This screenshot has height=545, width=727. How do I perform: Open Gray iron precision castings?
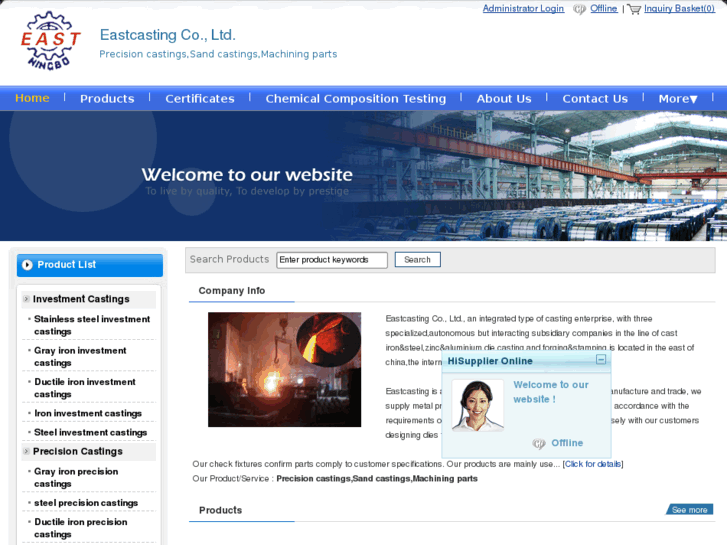[76, 478]
